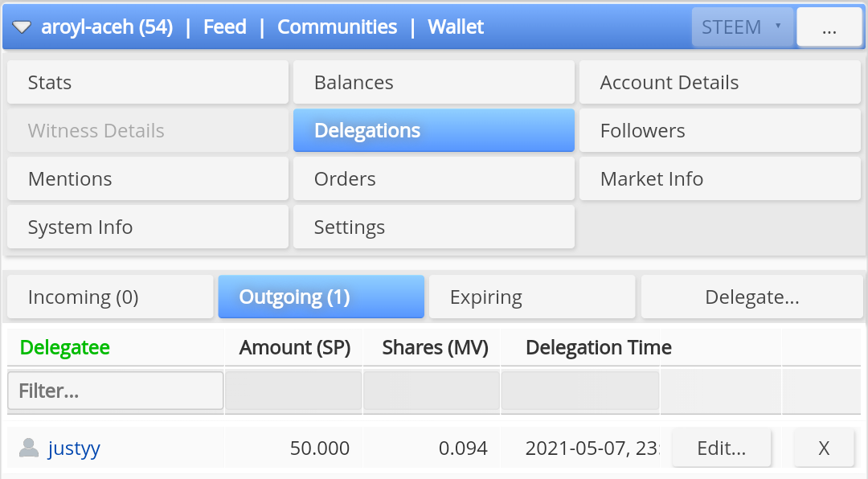Screen dimensions: 868x479
Task: Open the justyy account link
Action: pos(74,448)
